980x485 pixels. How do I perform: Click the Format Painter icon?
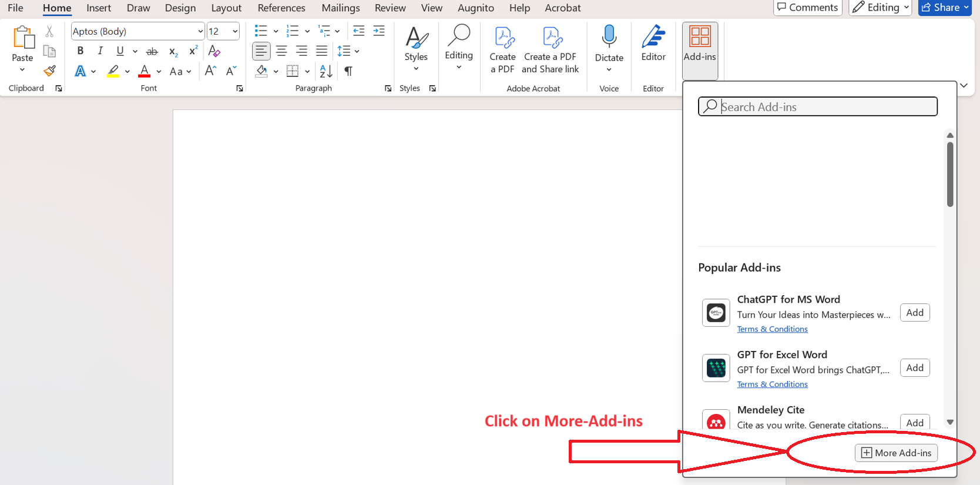coord(49,71)
